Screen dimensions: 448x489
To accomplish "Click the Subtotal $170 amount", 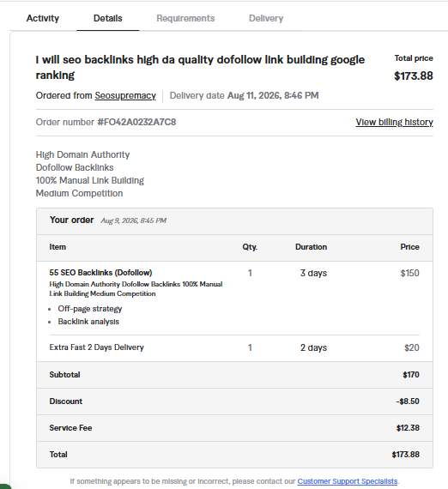I will (411, 375).
